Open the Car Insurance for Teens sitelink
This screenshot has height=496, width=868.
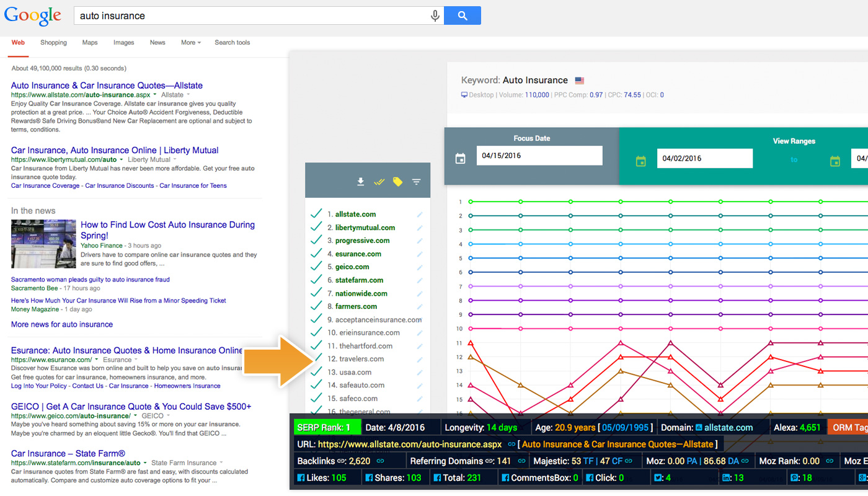[x=193, y=185]
